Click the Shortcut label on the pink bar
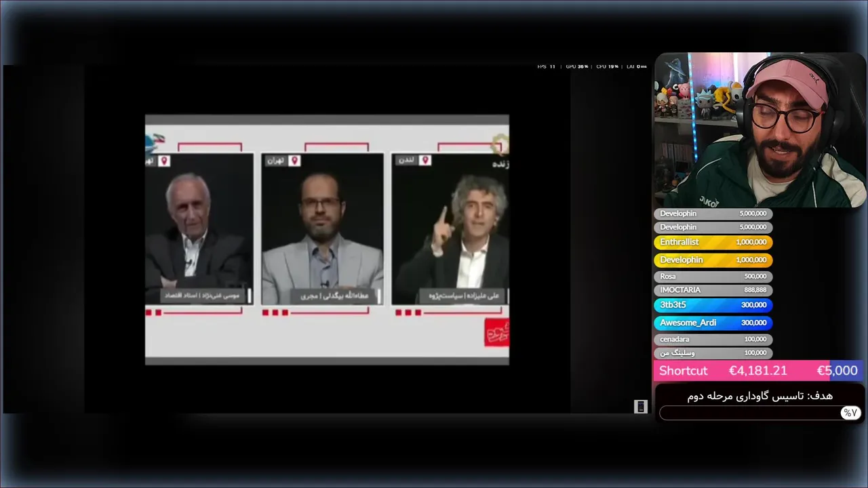This screenshot has width=868, height=488. [x=683, y=371]
